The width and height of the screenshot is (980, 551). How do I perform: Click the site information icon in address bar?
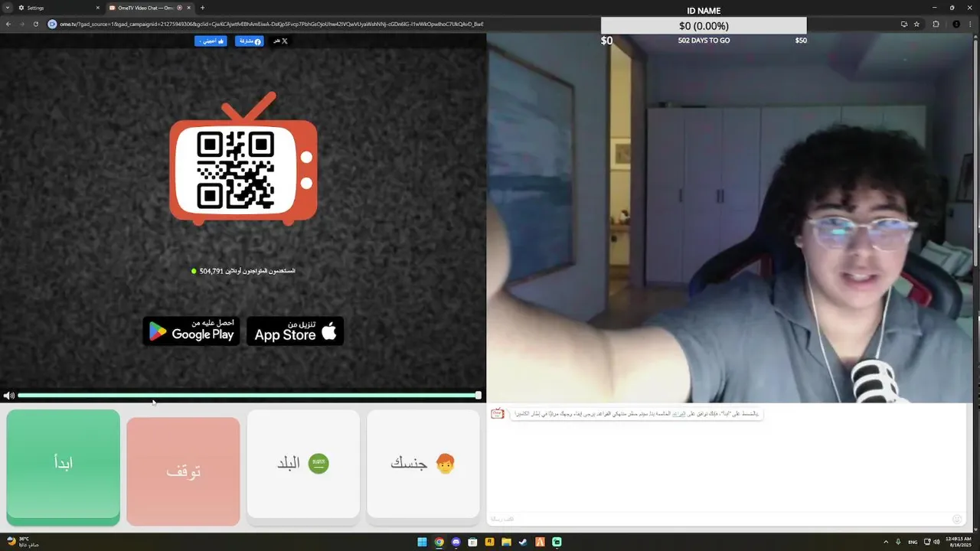pos(53,24)
